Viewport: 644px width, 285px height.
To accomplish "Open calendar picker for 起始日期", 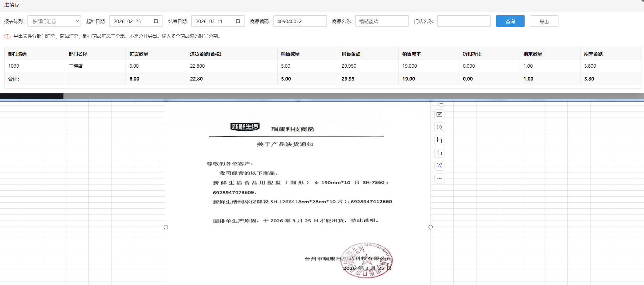I will [x=156, y=21].
